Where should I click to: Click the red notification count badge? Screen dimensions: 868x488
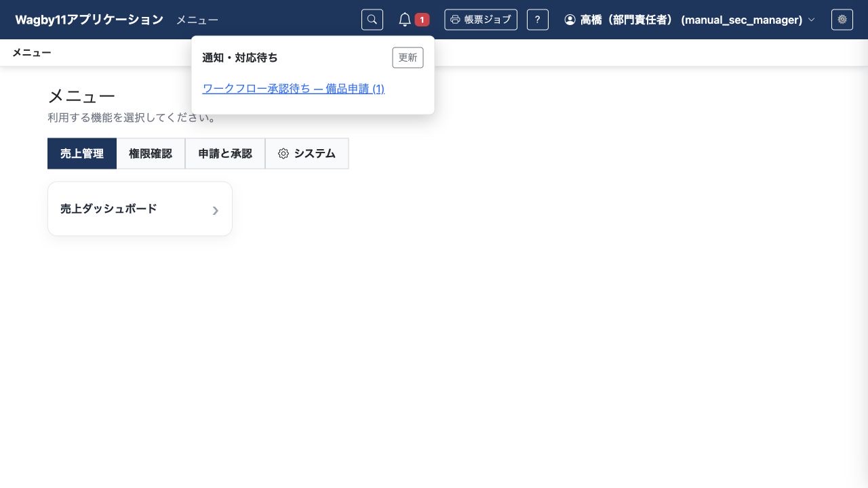422,20
